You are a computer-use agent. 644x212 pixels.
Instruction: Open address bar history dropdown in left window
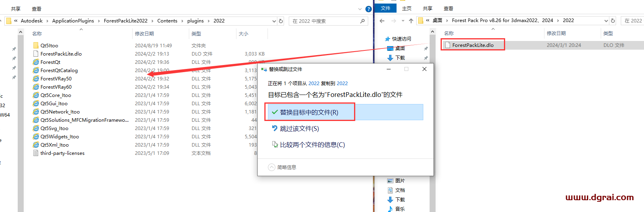(x=274, y=21)
